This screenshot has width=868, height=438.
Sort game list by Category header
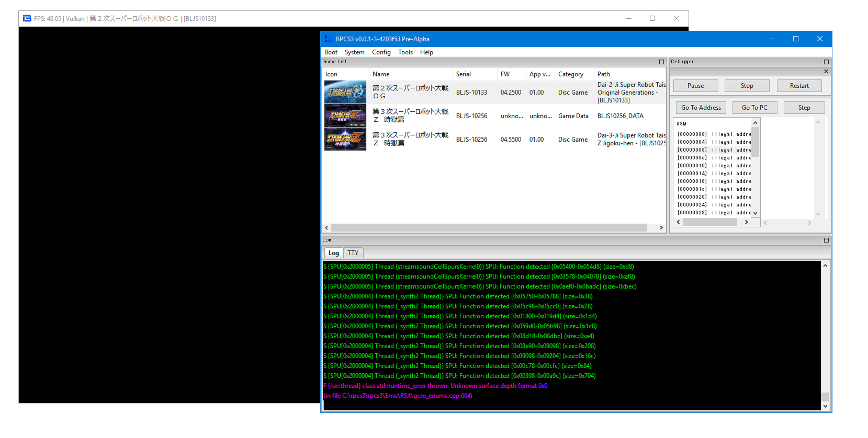pos(571,74)
